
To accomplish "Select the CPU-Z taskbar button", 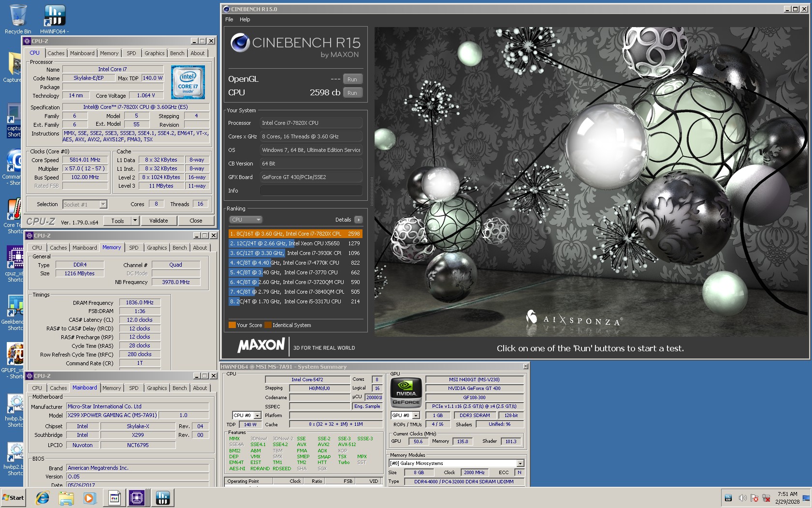I will [x=137, y=497].
